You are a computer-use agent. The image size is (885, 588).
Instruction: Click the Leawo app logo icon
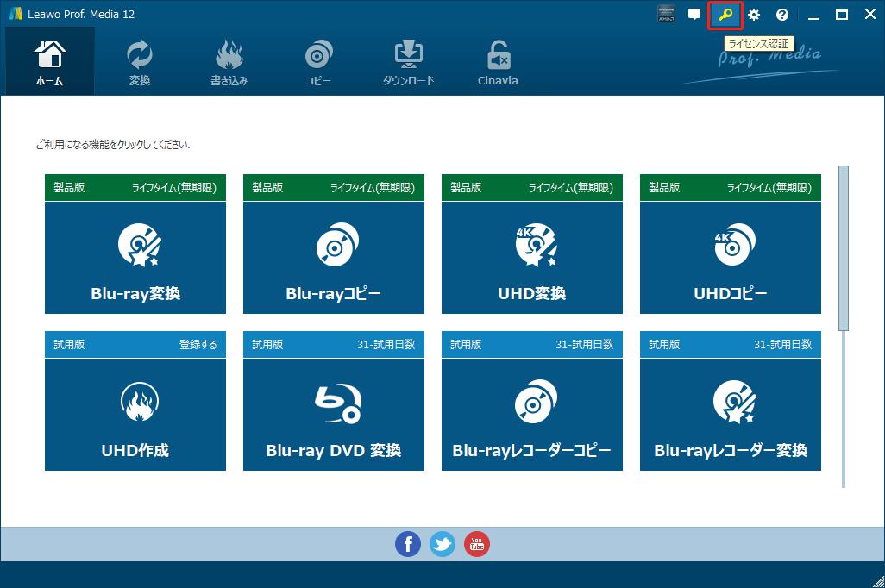16,14
